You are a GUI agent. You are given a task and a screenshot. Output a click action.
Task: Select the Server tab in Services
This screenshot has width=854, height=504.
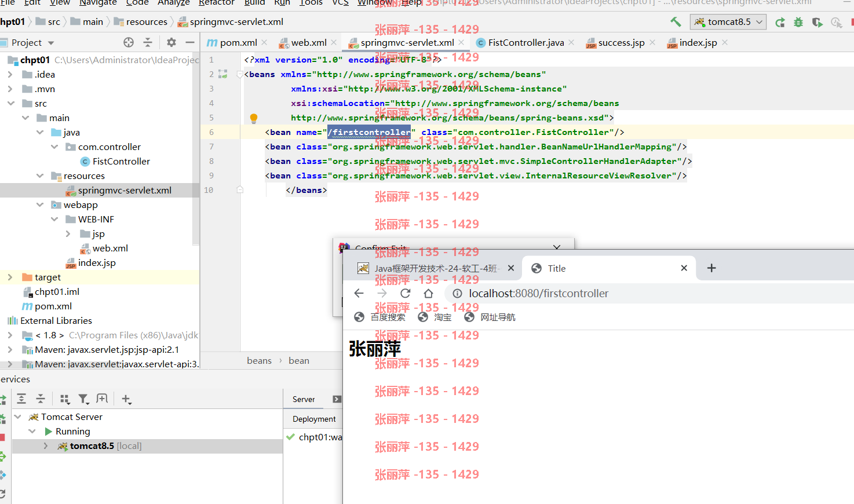(x=304, y=399)
